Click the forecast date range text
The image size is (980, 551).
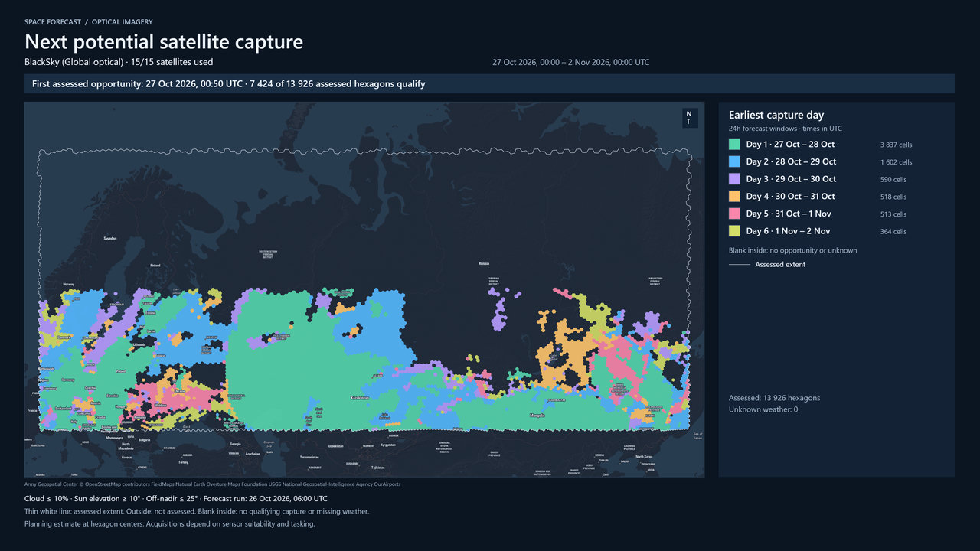570,63
